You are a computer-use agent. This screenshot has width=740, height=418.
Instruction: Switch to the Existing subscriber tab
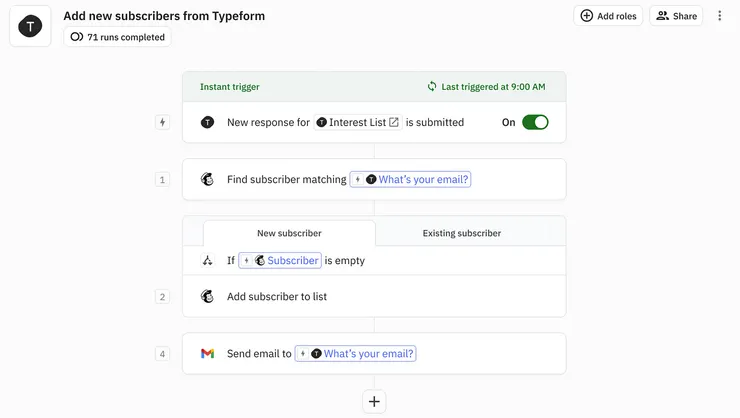click(461, 233)
